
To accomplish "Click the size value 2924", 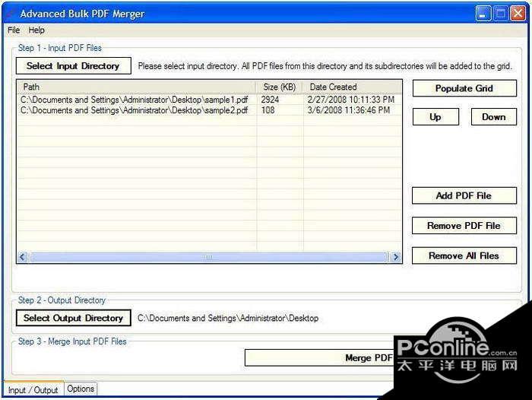I will coord(270,100).
